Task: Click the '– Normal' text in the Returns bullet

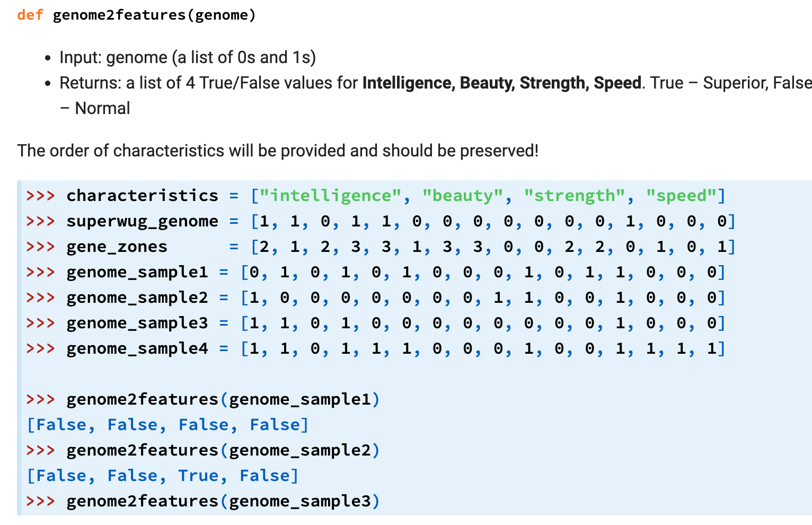Action: (95, 108)
